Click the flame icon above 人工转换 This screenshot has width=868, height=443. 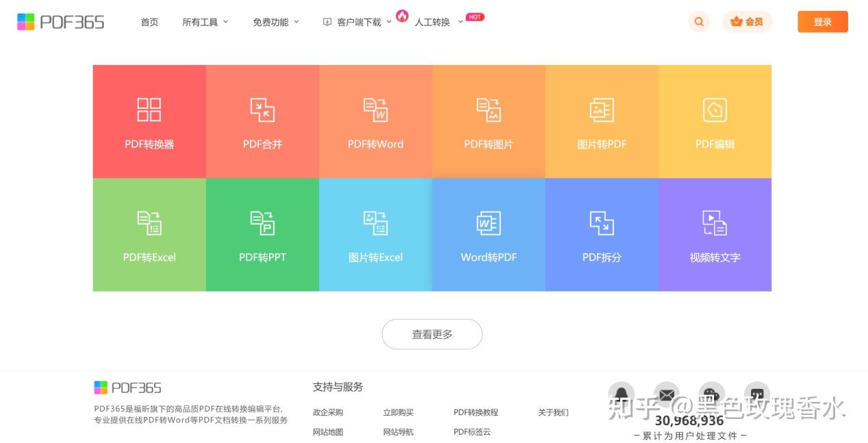403,15
